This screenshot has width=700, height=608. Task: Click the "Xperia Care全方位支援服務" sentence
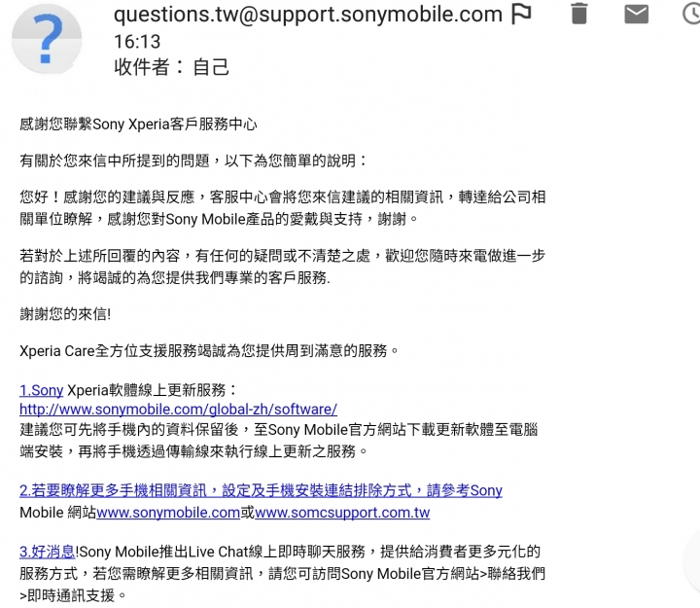click(x=209, y=350)
